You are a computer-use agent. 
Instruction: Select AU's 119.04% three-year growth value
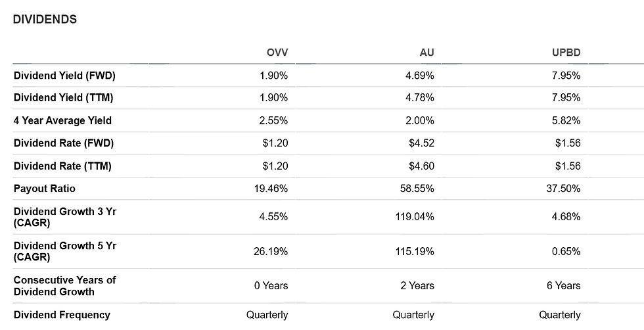(415, 216)
